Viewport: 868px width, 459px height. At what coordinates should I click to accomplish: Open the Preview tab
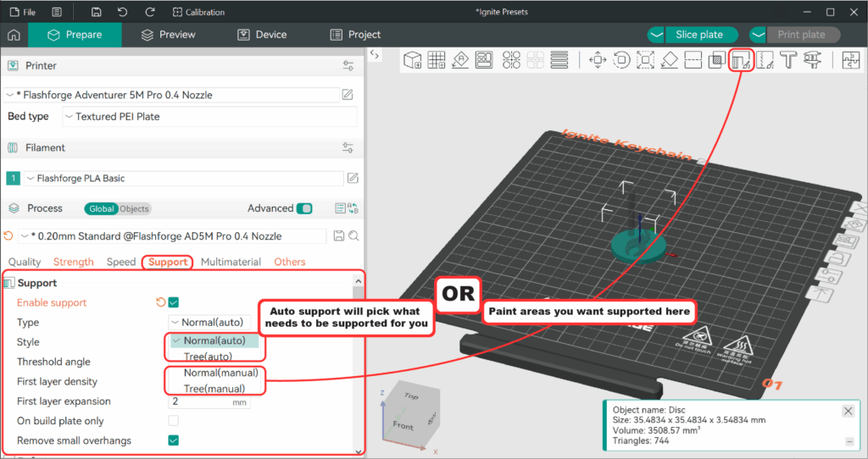tap(169, 34)
